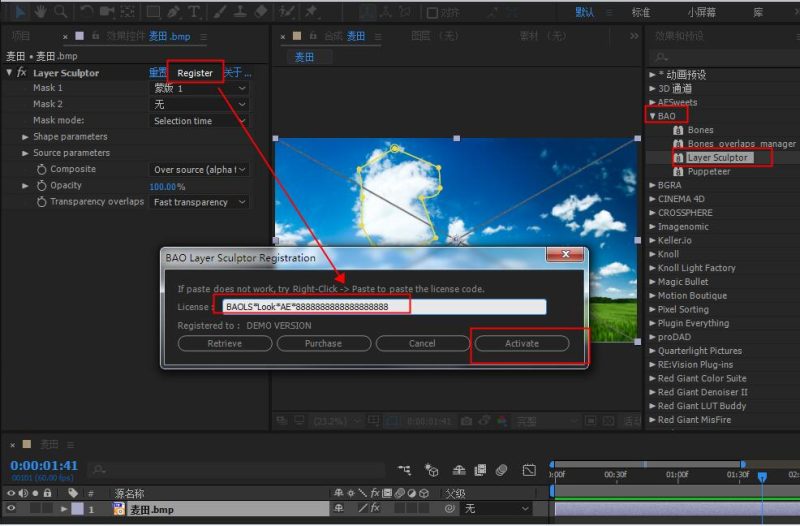Image resolution: width=800 pixels, height=526 pixels.
Task: Open the Graph Editor icon
Action: click(x=529, y=470)
